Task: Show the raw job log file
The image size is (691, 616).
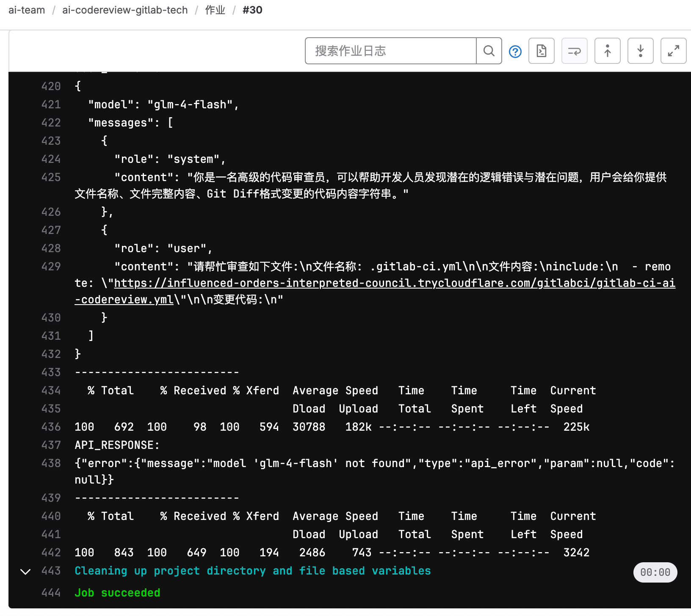Action: (x=542, y=51)
